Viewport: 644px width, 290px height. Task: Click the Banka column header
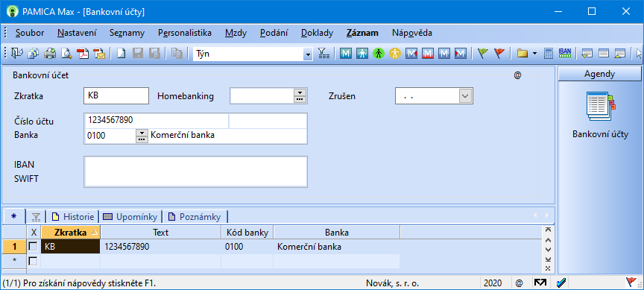[x=337, y=233]
